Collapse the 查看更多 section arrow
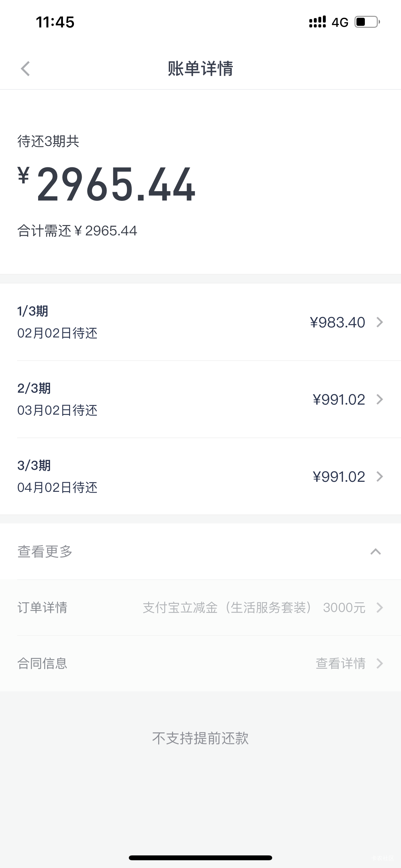 tap(375, 552)
